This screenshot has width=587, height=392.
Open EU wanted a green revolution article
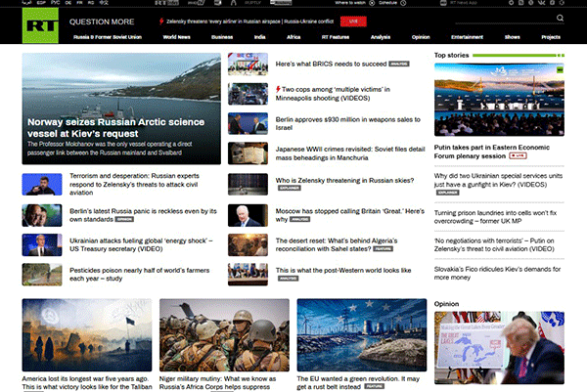358,382
